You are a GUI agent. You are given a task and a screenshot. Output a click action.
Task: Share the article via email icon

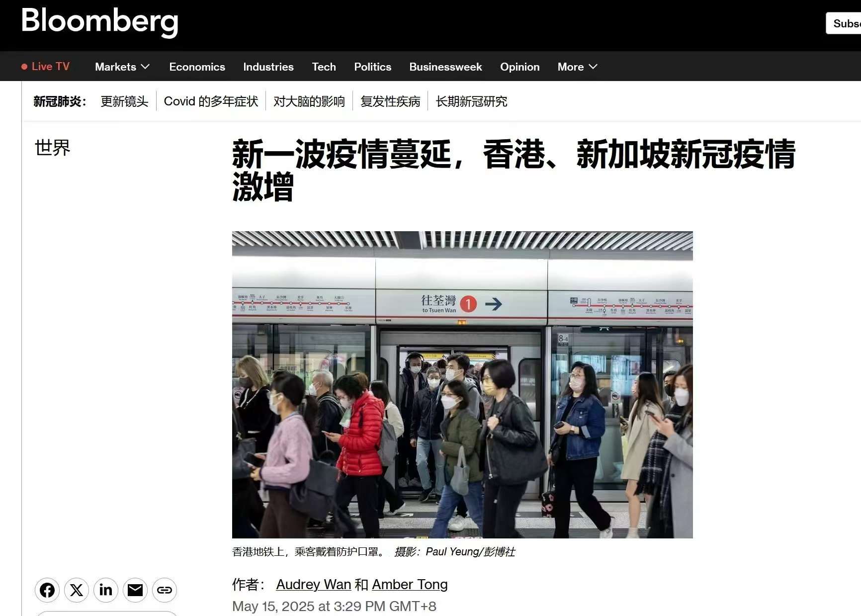pos(135,590)
